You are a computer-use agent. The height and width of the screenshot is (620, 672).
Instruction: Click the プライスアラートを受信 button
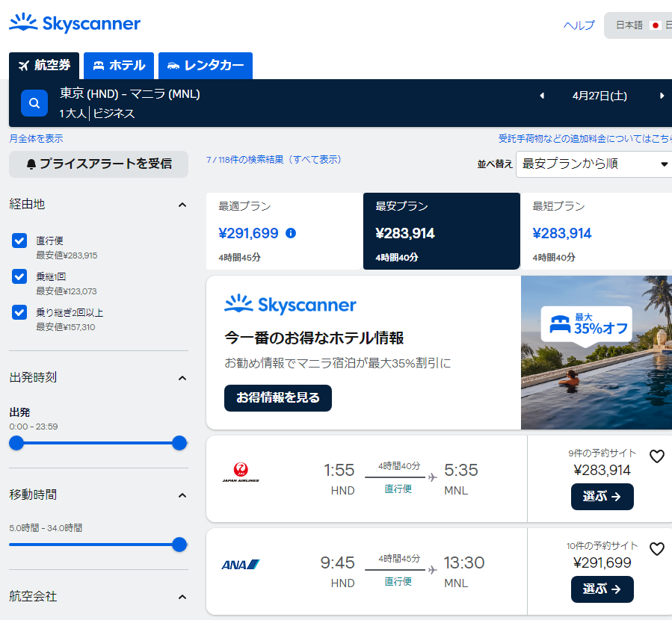pyautogui.click(x=99, y=164)
